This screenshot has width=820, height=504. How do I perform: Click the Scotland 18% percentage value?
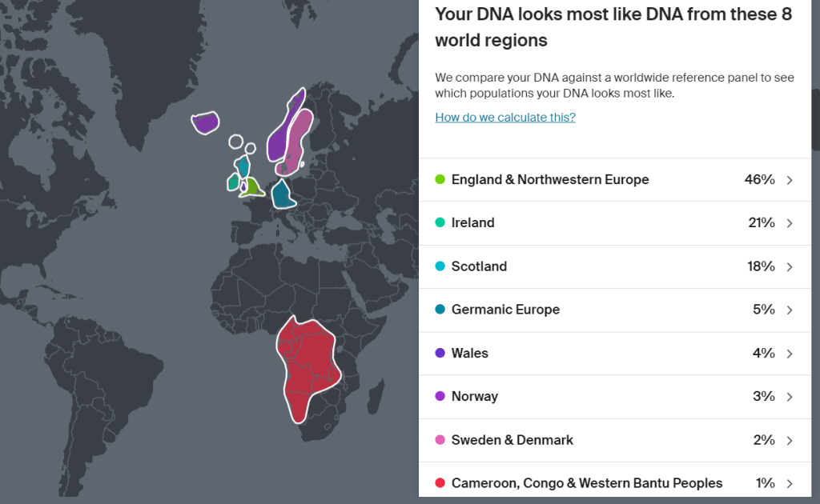[761, 266]
